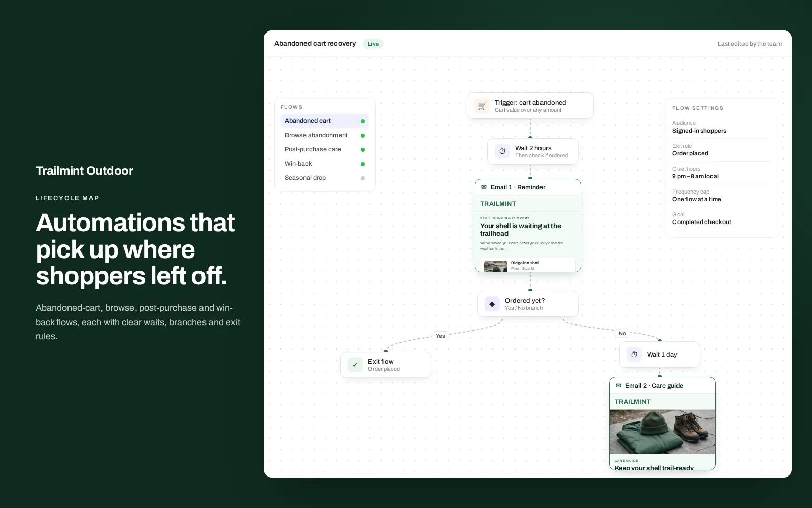Select the Exit flow node

[x=385, y=365]
